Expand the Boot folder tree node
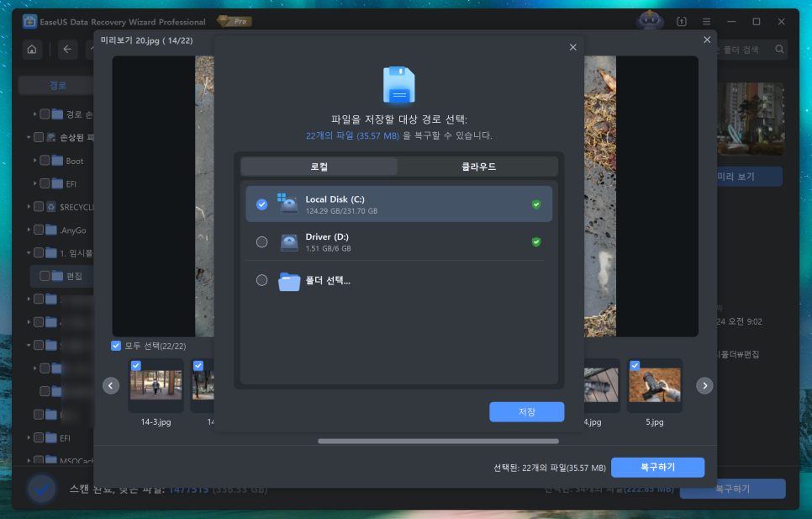Image resolution: width=812 pixels, height=519 pixels. coord(34,161)
